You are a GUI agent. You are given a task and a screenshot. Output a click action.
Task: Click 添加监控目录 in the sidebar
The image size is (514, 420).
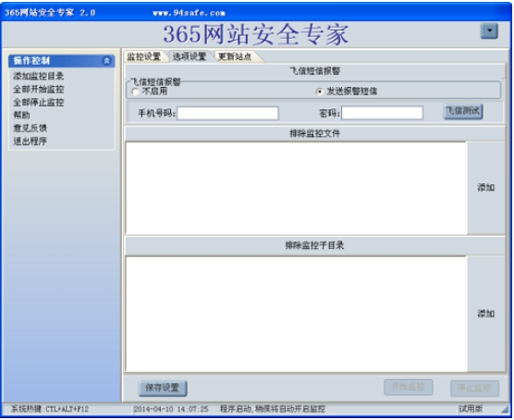[x=38, y=76]
